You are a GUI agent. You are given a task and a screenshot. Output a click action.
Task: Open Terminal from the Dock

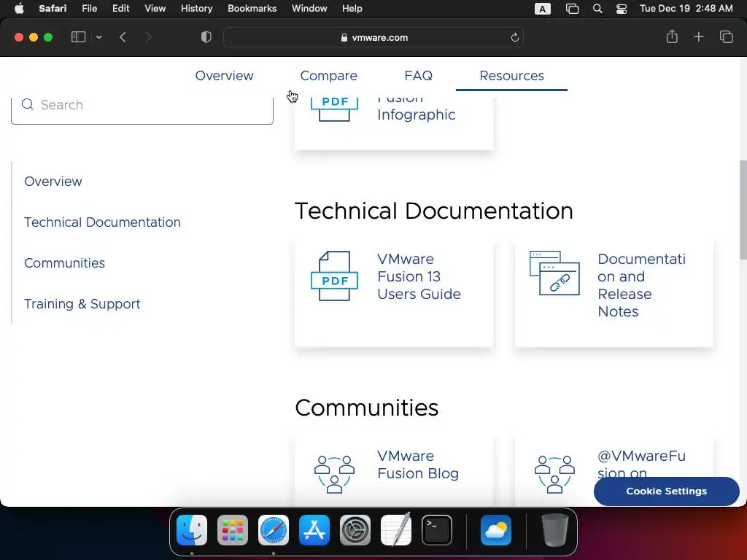[437, 530]
